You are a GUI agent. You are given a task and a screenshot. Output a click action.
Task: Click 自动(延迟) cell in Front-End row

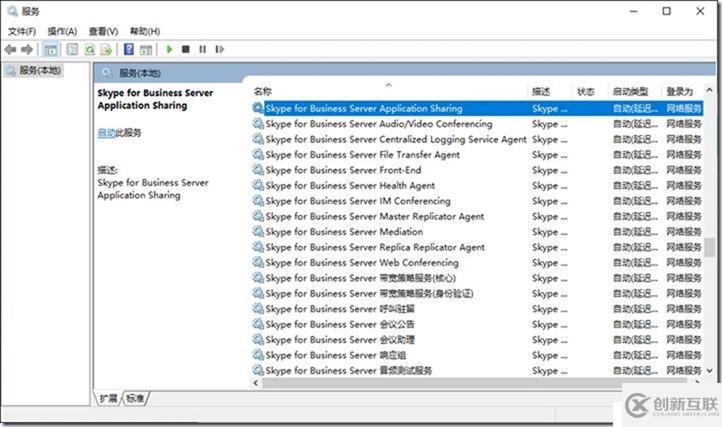(635, 170)
